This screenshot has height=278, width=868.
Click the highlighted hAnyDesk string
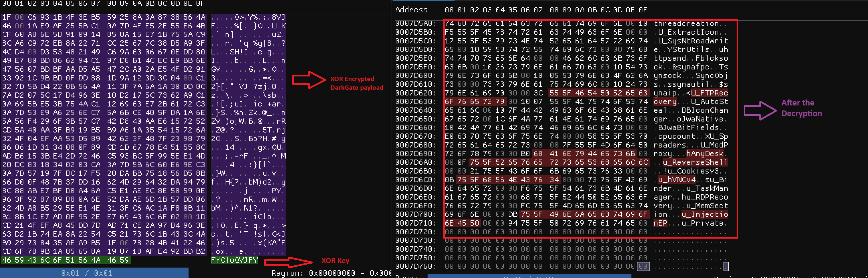point(705,154)
